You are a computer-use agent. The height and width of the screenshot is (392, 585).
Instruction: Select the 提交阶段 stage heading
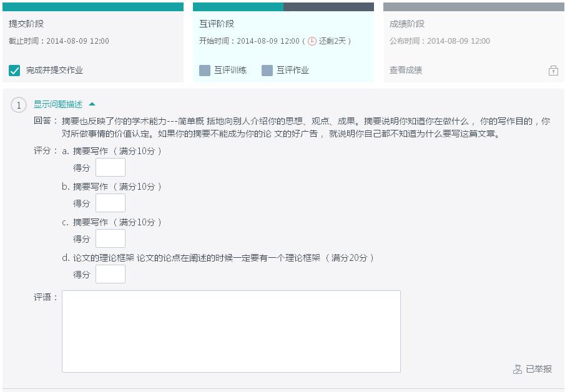pyautogui.click(x=26, y=24)
